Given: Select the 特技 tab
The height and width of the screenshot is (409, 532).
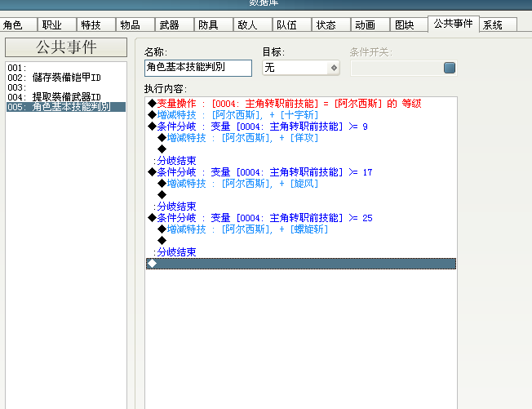Looking at the screenshot, I should tap(96, 24).
